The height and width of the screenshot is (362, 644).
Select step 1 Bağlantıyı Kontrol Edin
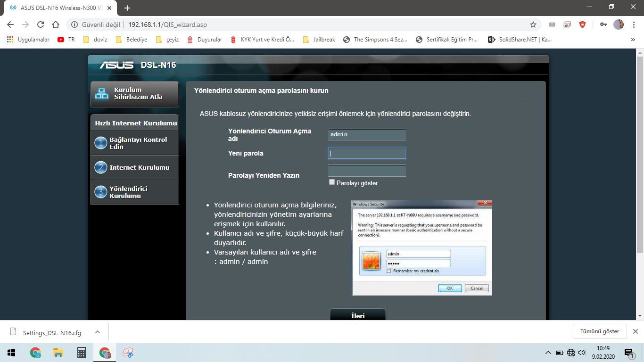point(135,143)
